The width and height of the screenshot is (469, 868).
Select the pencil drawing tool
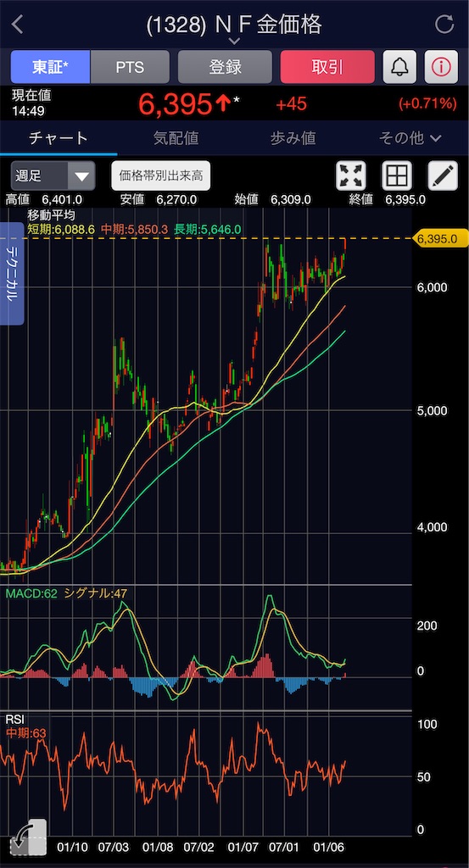click(443, 176)
